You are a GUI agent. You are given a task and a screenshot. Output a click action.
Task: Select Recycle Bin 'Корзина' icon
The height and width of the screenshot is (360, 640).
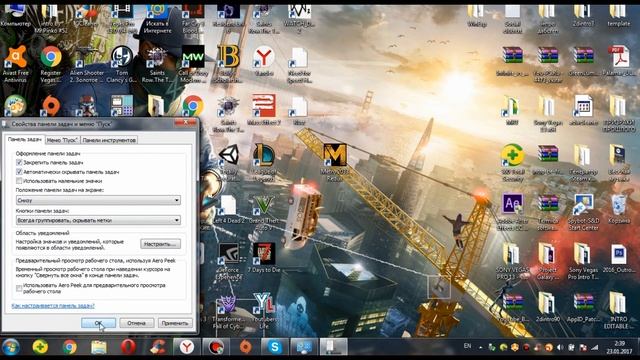point(619,209)
